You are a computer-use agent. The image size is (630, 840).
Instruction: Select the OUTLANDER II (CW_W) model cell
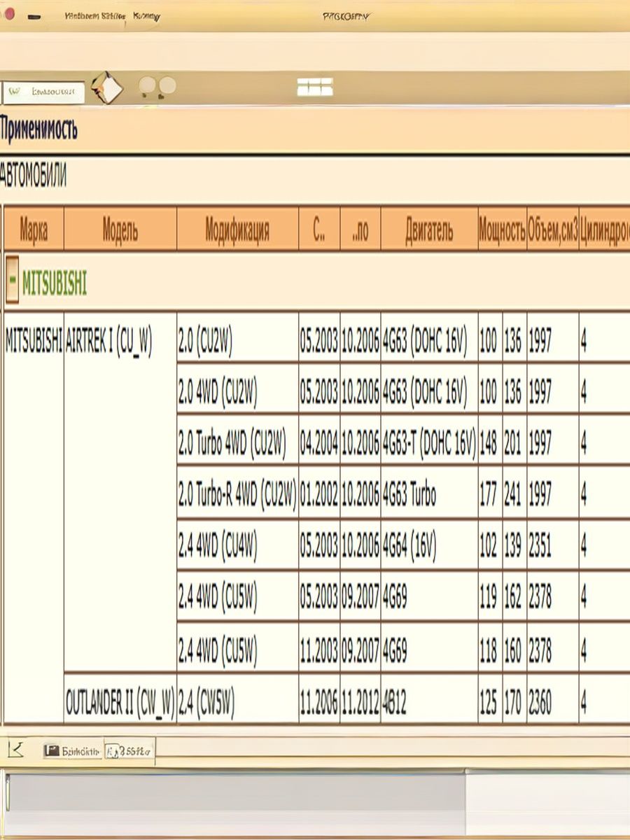click(120, 700)
